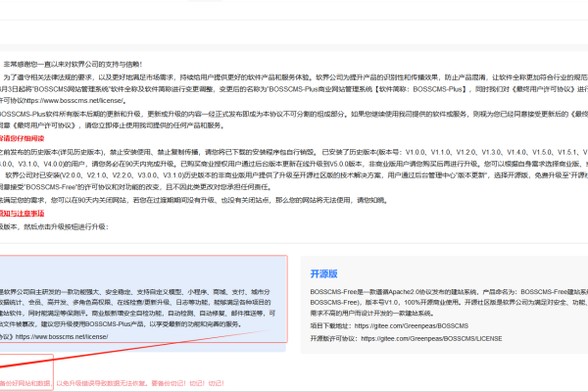This screenshot has width=588, height=392.
Task: Click the 开源版许可协议 label in the 开源版 card
Action: click(334, 339)
